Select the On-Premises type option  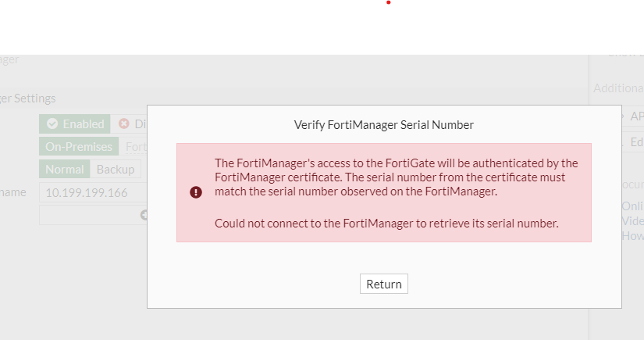pos(79,147)
